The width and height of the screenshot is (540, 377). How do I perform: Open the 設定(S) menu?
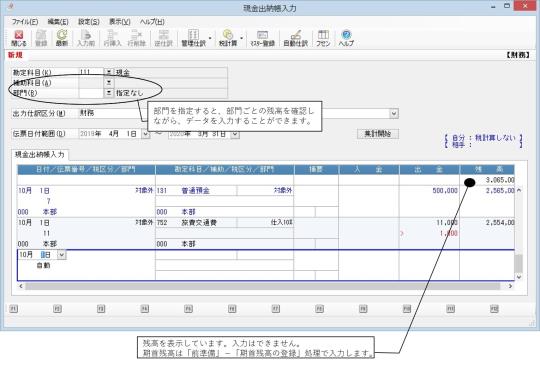coord(89,22)
